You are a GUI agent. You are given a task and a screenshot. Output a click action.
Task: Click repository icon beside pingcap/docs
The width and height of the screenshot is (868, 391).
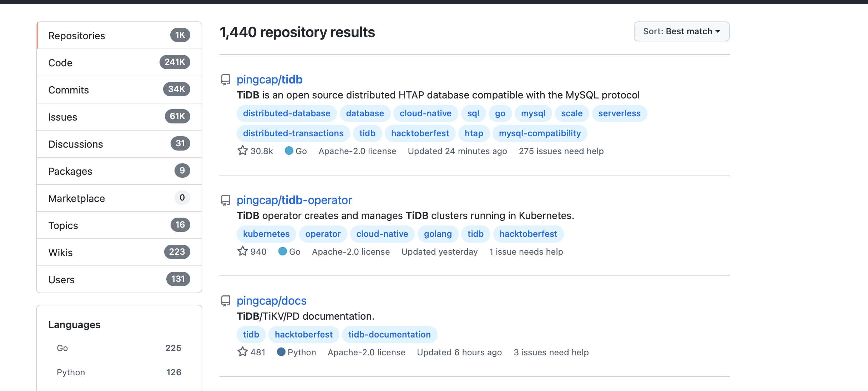pos(226,301)
